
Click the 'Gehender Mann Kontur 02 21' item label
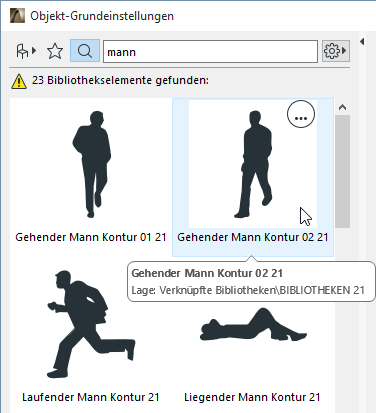[x=253, y=237]
